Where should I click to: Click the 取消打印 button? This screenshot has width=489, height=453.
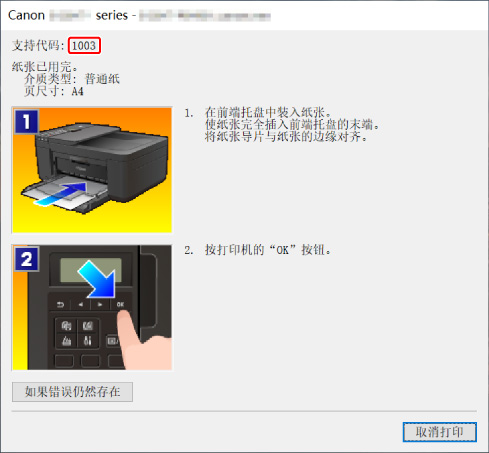tap(440, 432)
